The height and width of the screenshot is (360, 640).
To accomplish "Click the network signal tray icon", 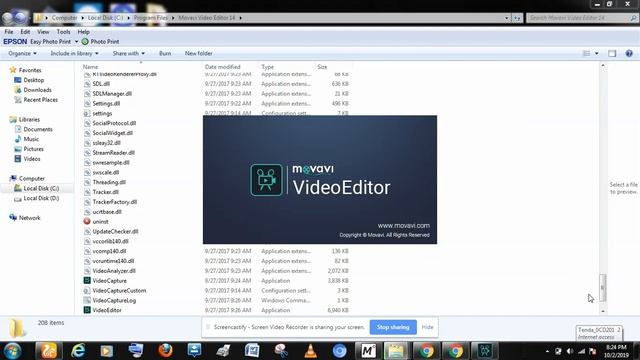I will pyautogui.click(x=582, y=351).
